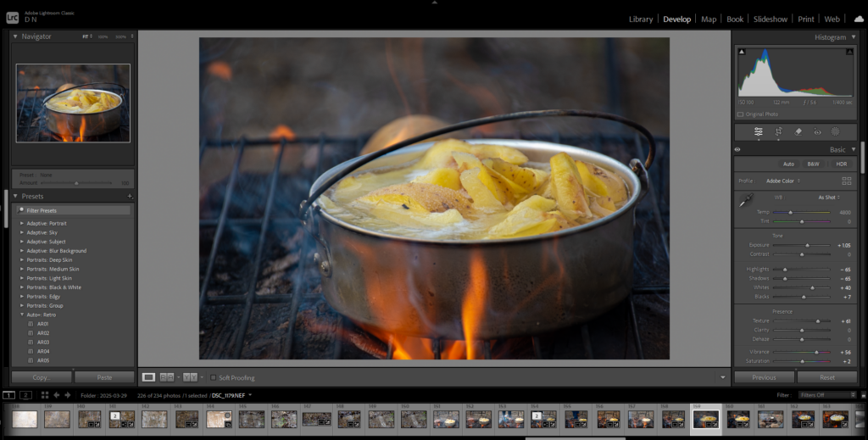
Task: Open the Masking tool
Action: [x=835, y=131]
